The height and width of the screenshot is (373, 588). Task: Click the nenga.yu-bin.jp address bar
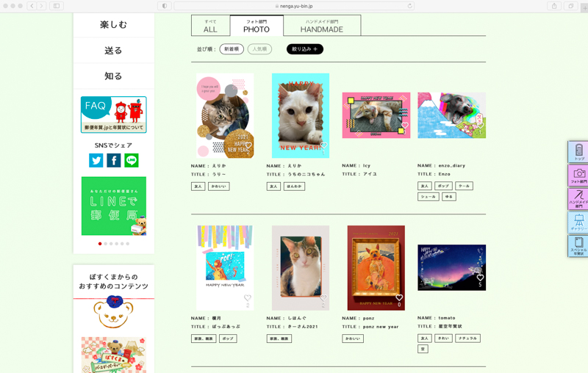click(x=293, y=6)
